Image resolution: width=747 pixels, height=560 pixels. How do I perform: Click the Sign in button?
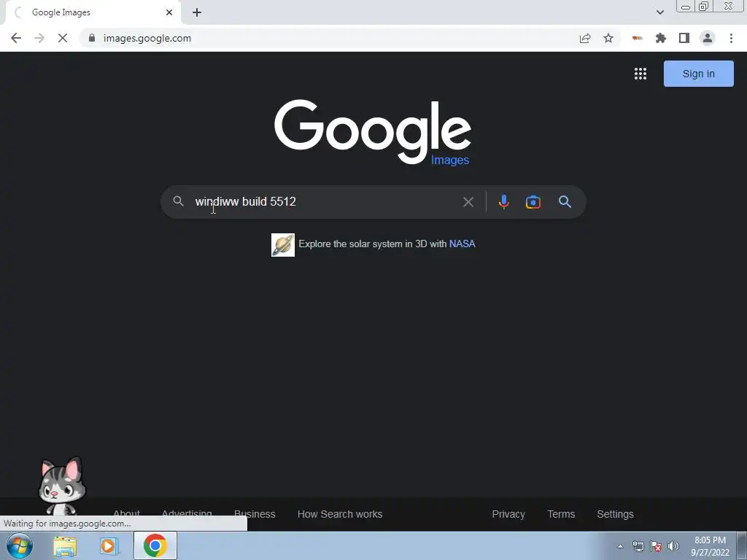[698, 74]
